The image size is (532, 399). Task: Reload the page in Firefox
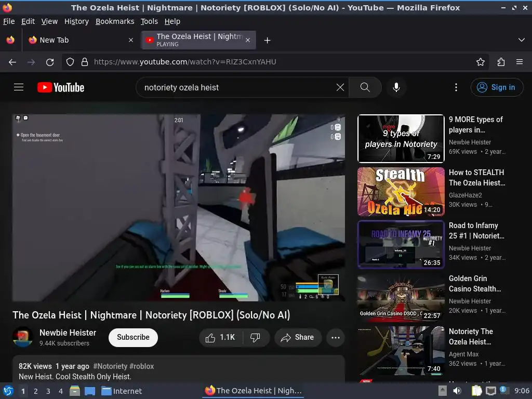50,62
